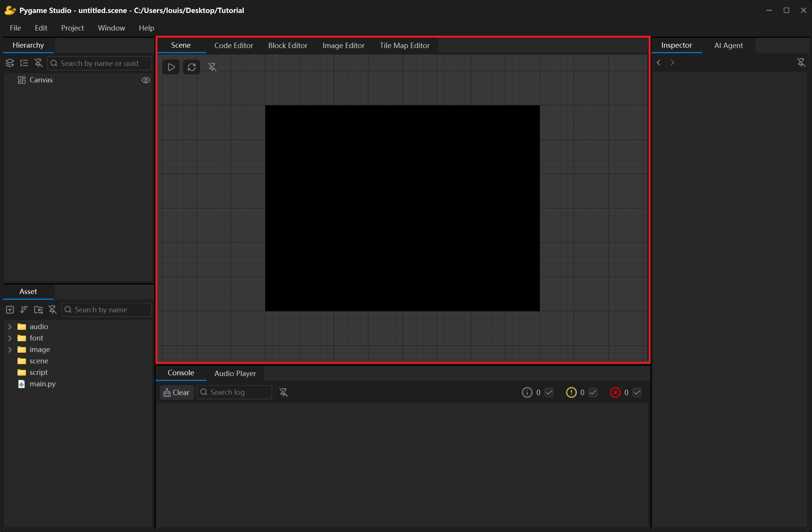Viewport: 812px width, 532px height.
Task: Switch to the Audio Player tab
Action: point(235,373)
